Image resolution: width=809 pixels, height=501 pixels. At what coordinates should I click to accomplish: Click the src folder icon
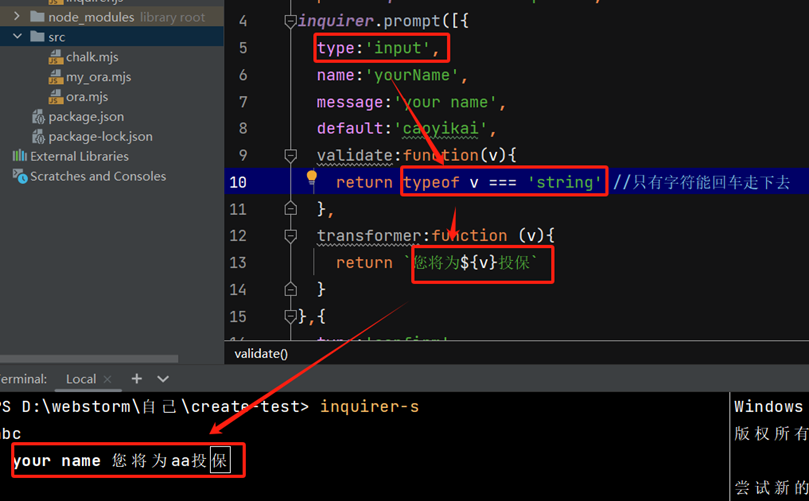(37, 36)
